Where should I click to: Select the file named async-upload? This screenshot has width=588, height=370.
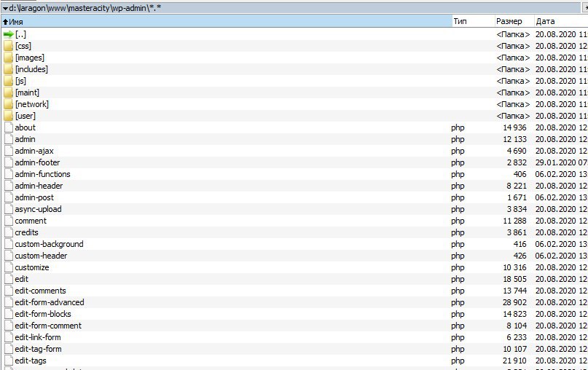(38, 209)
